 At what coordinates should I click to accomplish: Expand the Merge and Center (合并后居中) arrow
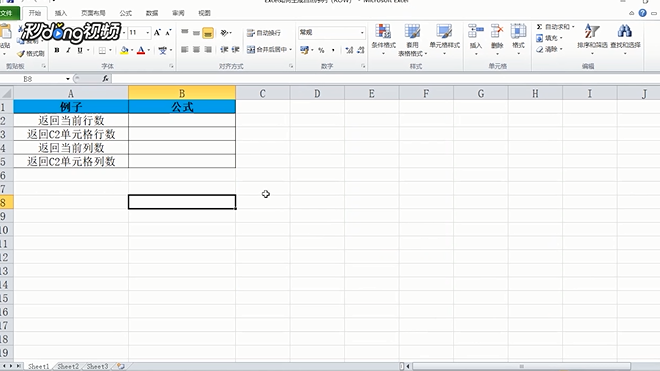pyautogui.click(x=290, y=50)
